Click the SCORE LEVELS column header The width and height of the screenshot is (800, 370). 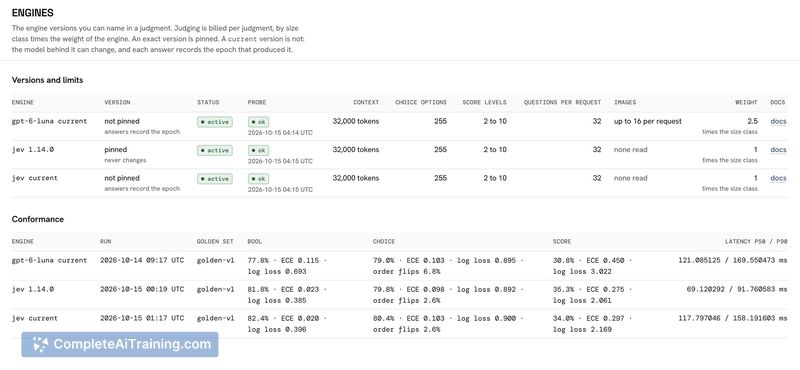pos(485,103)
